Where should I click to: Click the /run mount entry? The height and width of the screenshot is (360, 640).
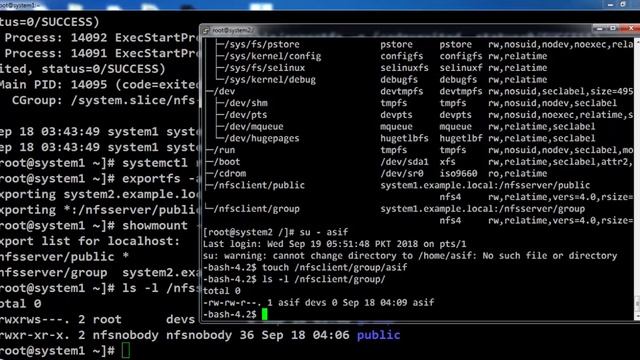[x=224, y=150]
